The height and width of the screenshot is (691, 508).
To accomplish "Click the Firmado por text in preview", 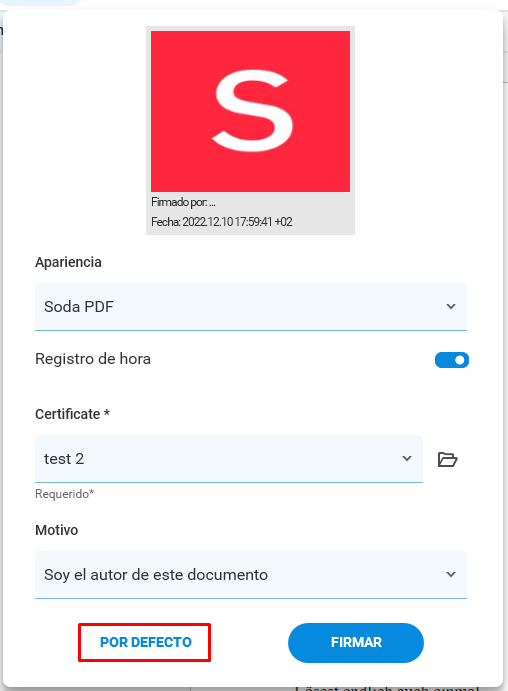I will 183,202.
